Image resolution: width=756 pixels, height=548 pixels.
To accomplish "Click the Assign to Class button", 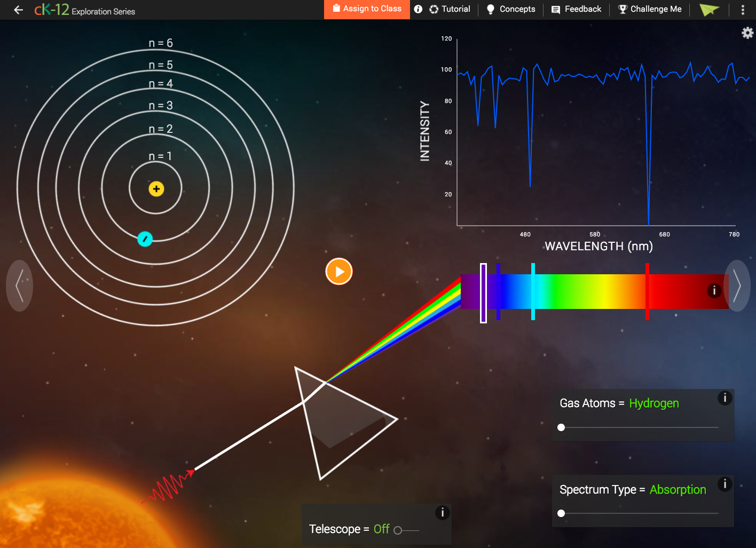I will point(367,9).
